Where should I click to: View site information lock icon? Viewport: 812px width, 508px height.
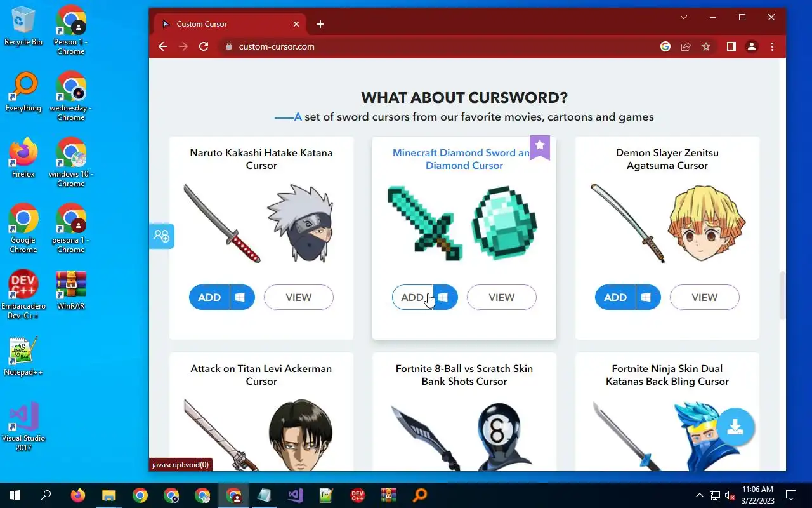coord(229,46)
